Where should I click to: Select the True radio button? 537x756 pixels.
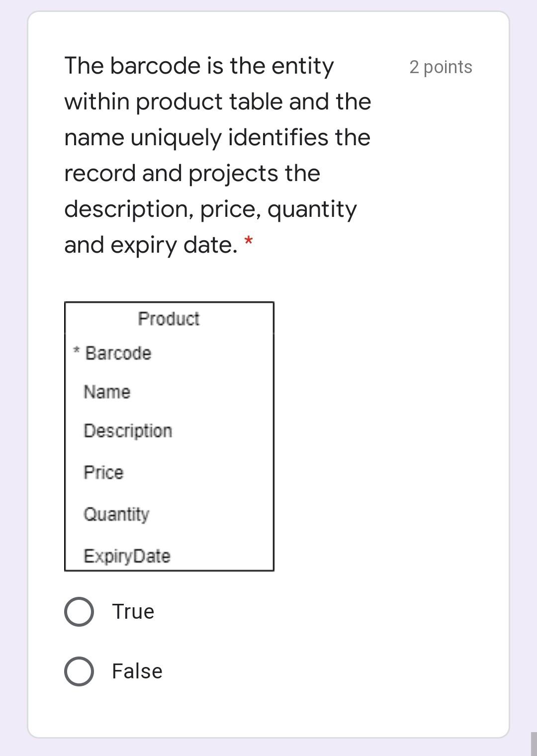[80, 613]
